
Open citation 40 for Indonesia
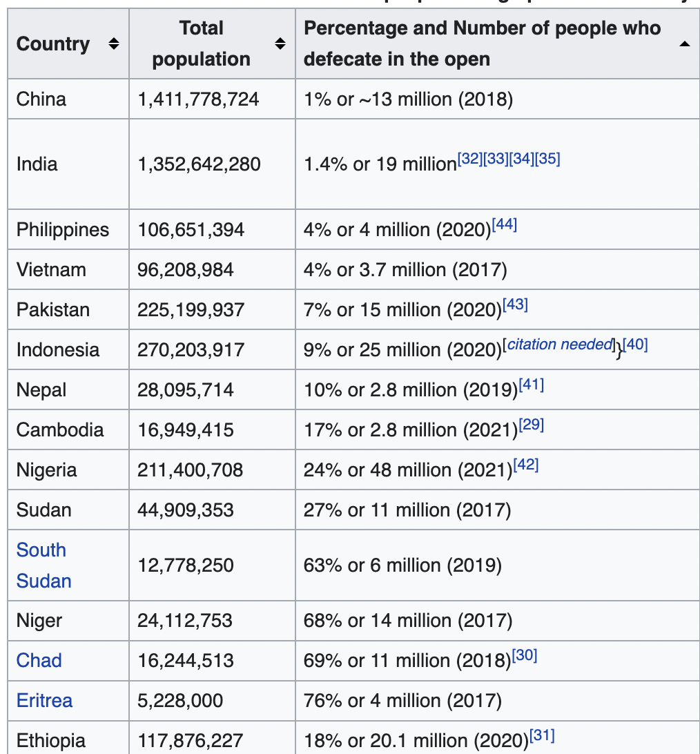pos(635,345)
